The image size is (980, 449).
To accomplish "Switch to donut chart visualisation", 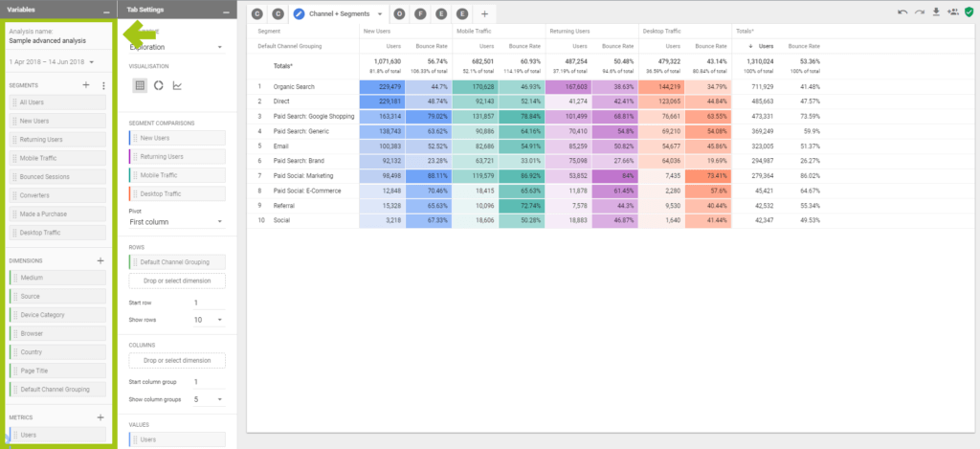I will (x=158, y=85).
